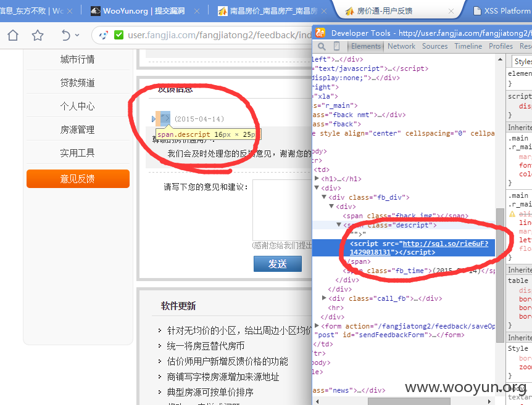Click blue arrow feedback image icon

click(154, 119)
